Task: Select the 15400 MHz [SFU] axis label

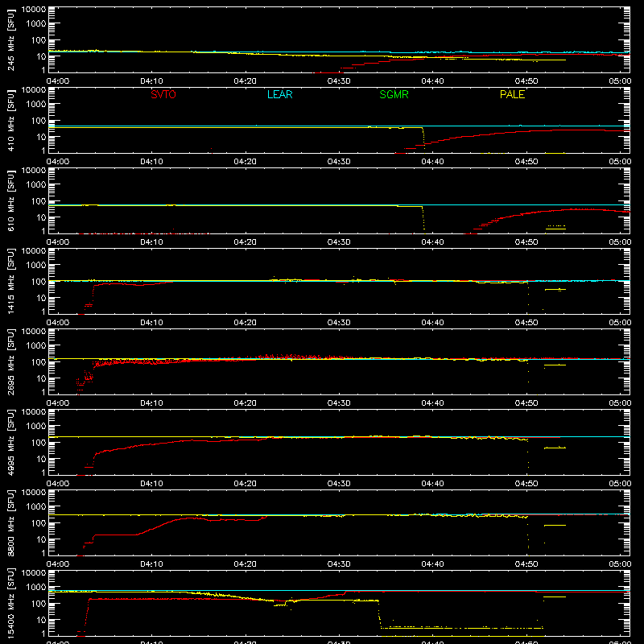Action: [10, 603]
